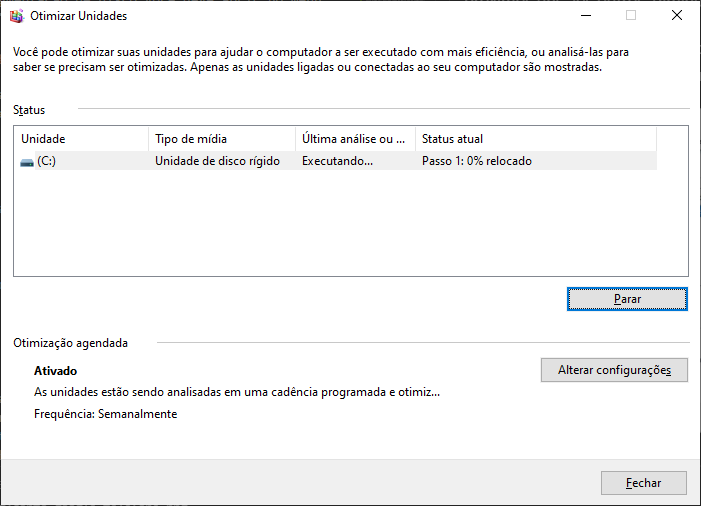701x506 pixels.
Task: Select the (C:) drive label
Action: click(x=46, y=161)
